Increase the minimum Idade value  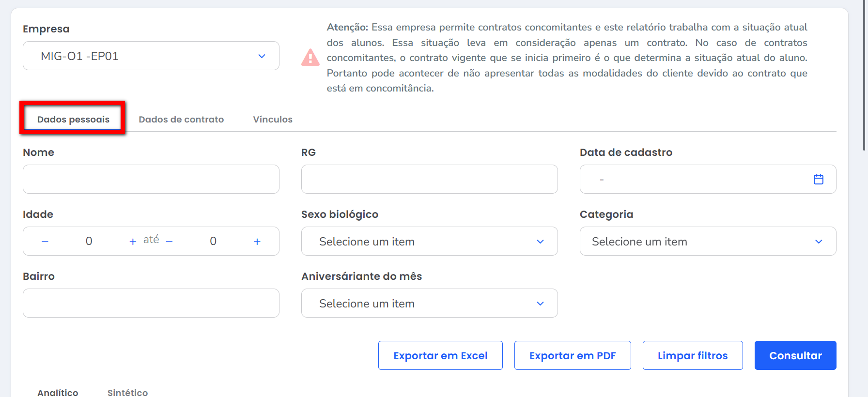pos(132,241)
